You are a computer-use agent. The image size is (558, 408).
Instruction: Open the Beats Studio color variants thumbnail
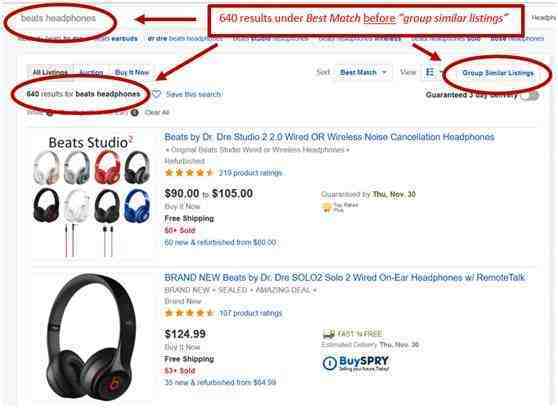(x=91, y=195)
